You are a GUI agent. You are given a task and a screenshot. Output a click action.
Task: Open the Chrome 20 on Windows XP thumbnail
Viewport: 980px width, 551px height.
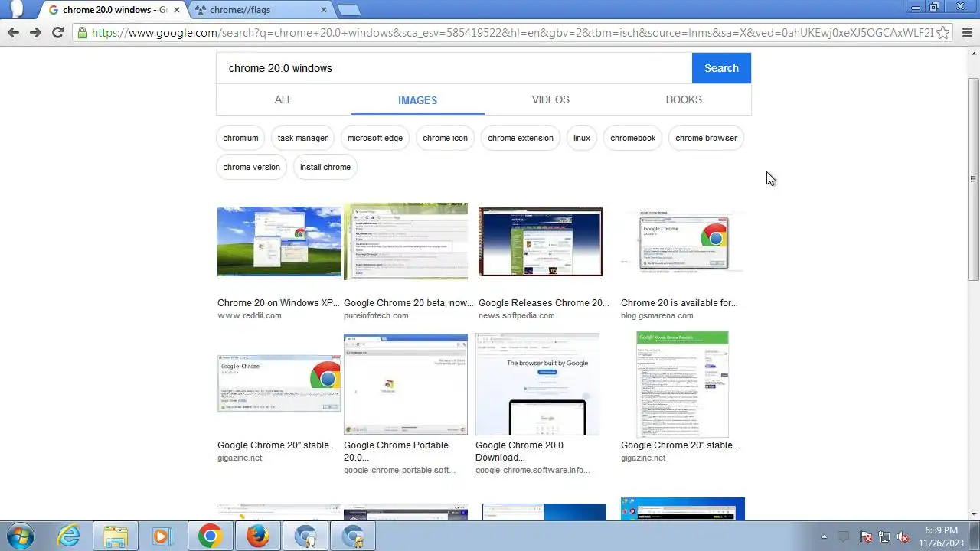click(x=279, y=241)
